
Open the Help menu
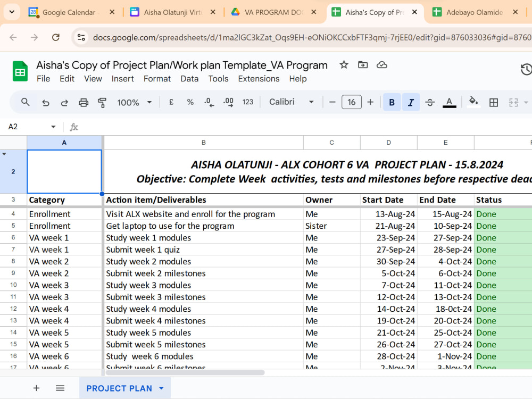(x=298, y=79)
